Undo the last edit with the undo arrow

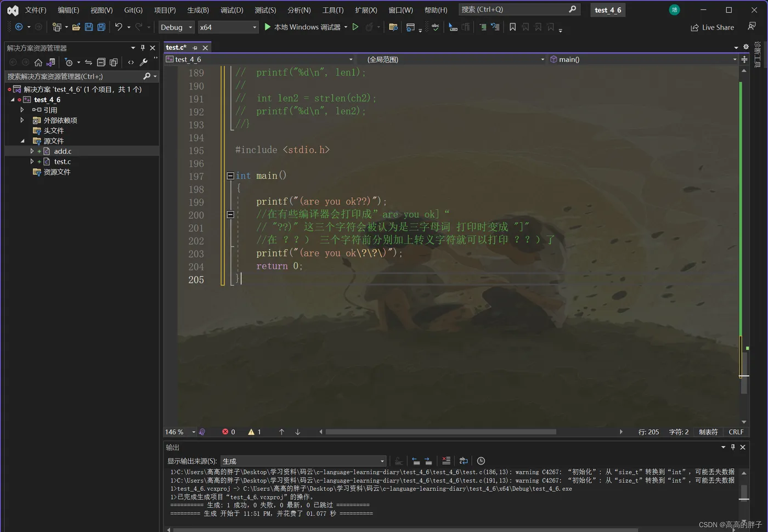tap(118, 27)
